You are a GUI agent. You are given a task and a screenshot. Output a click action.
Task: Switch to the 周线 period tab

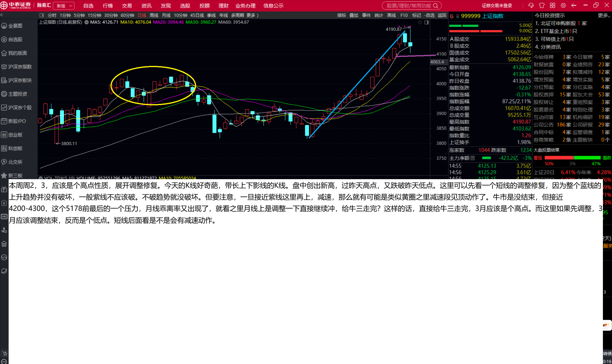(x=154, y=15)
